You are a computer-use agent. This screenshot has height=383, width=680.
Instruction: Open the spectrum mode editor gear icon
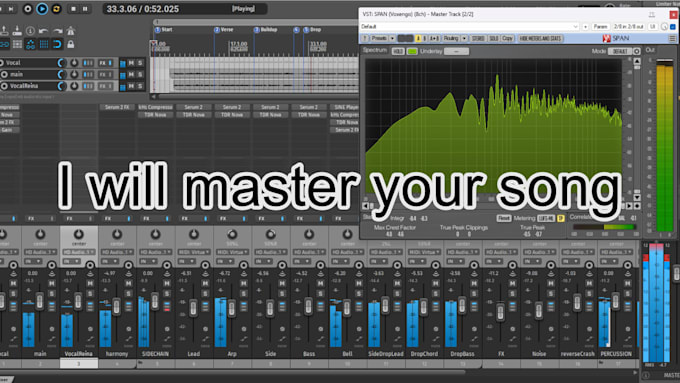tap(637, 51)
